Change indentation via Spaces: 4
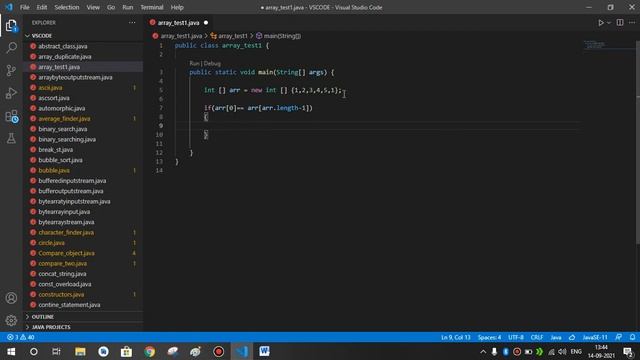640x360 pixels. (x=489, y=338)
